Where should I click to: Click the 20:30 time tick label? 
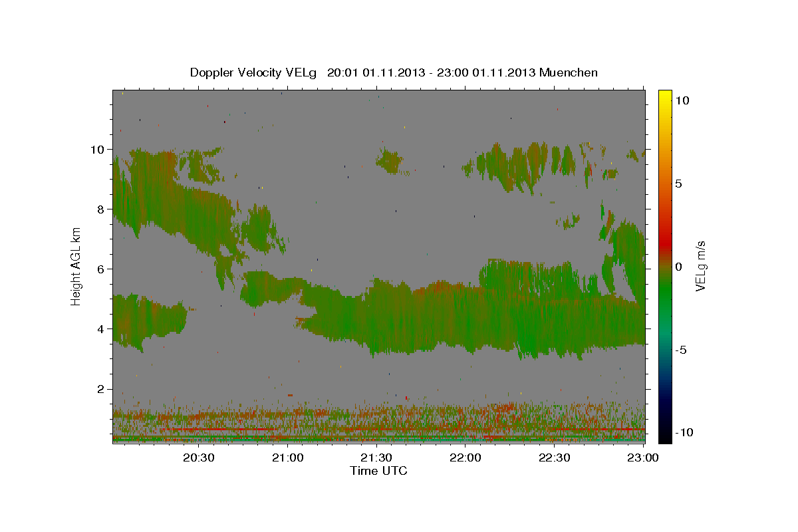pos(199,458)
